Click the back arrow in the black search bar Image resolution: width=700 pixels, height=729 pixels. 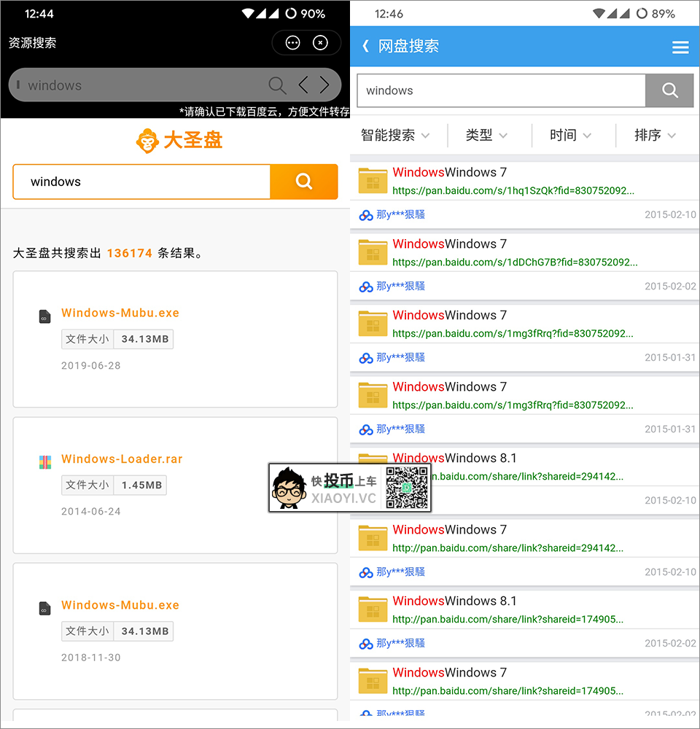coord(303,85)
